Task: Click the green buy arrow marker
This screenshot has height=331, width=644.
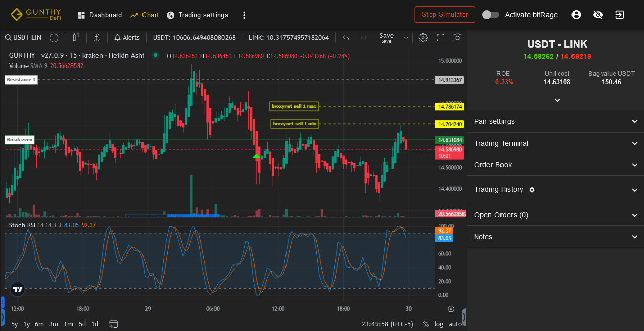Action: tap(257, 156)
